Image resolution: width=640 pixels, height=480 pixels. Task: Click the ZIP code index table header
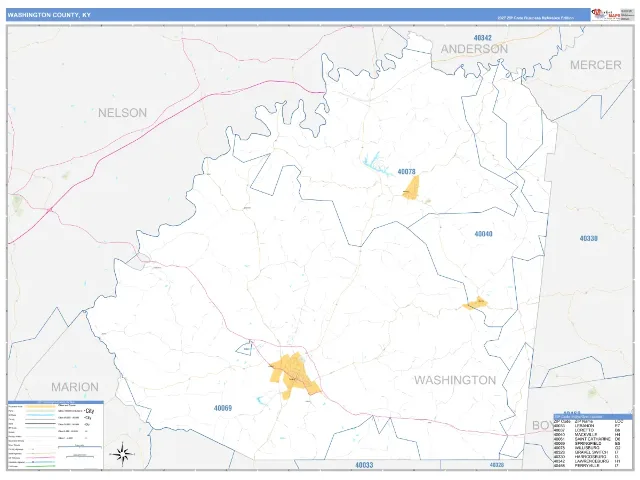593,417
